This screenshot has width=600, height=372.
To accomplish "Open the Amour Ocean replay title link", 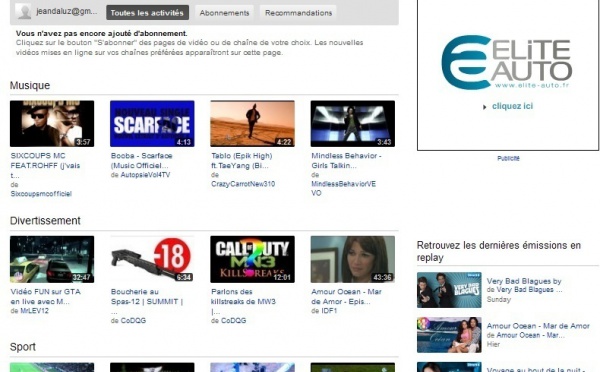I will tap(538, 326).
